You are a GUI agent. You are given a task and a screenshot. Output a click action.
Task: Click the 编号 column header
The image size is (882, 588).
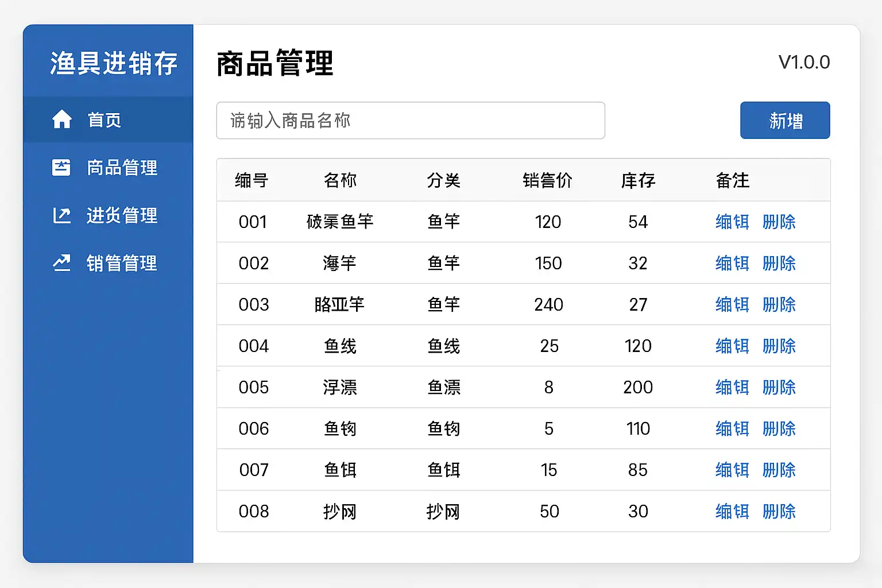coord(252,180)
